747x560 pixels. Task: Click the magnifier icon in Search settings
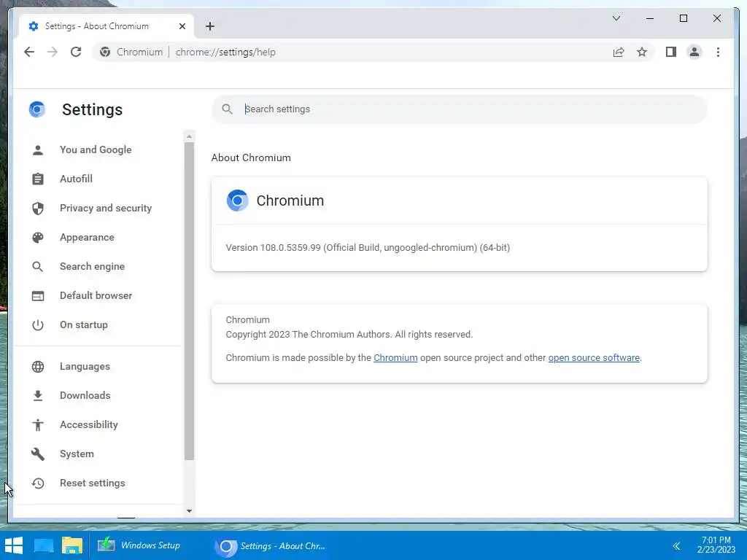(228, 109)
